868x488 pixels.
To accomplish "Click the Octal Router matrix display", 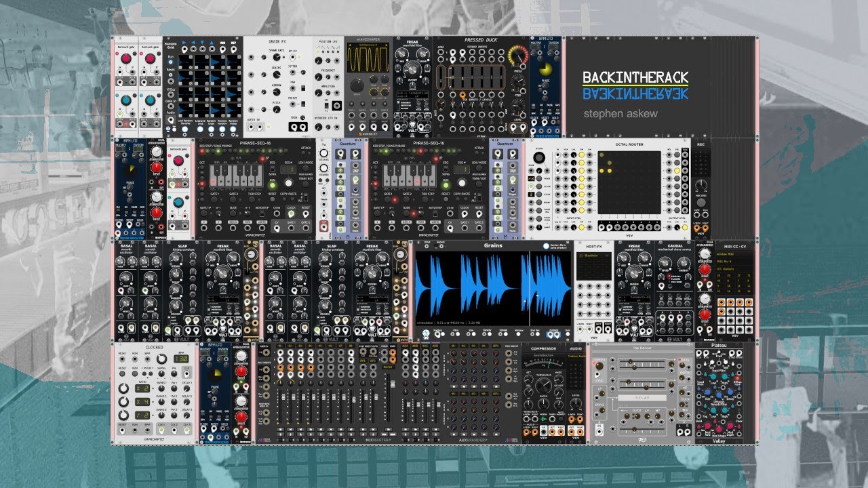I will [x=629, y=182].
